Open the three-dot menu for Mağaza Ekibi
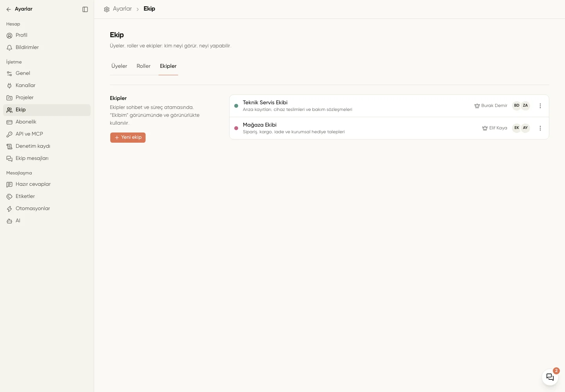This screenshot has height=392, width=565. tap(540, 128)
